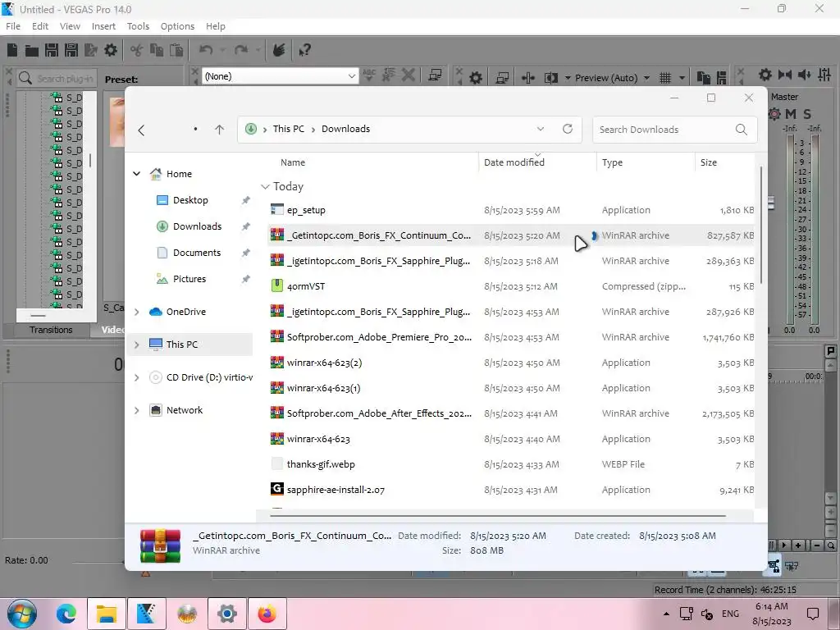Click the file list horizontal scrollbar
This screenshot has width=840, height=630.
[x=498, y=516]
